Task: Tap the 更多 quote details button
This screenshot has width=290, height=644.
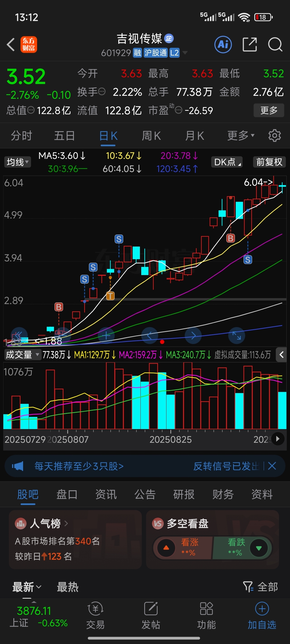Action: click(269, 110)
